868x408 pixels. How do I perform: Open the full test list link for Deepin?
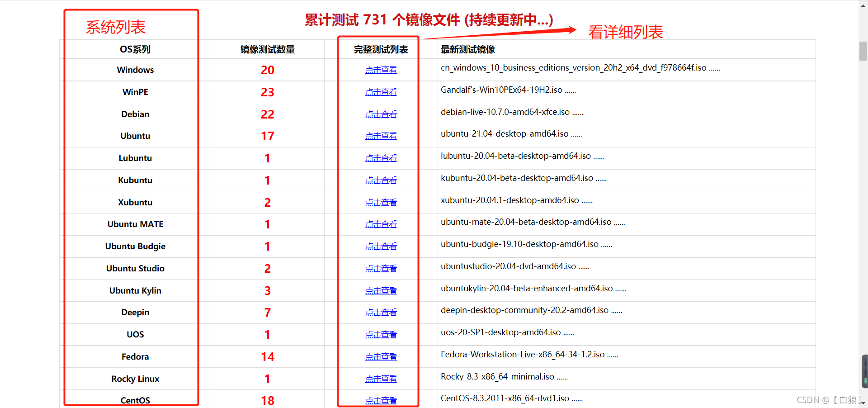[x=381, y=312]
